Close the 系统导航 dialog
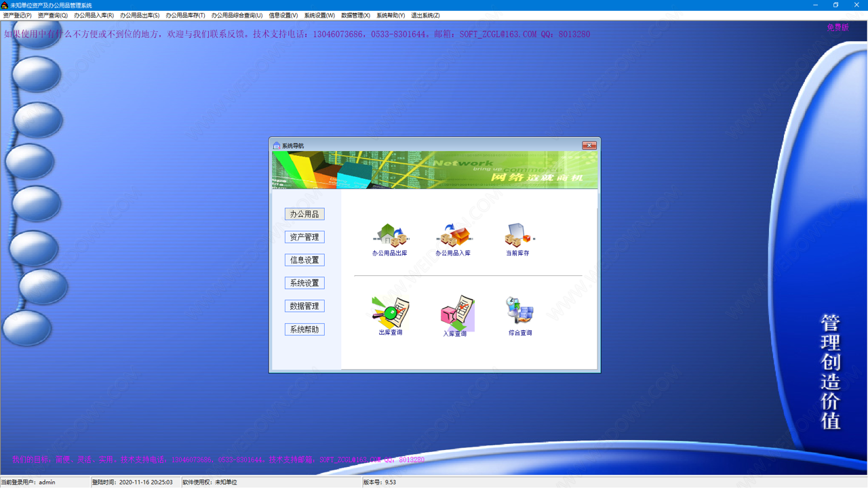 pyautogui.click(x=589, y=145)
